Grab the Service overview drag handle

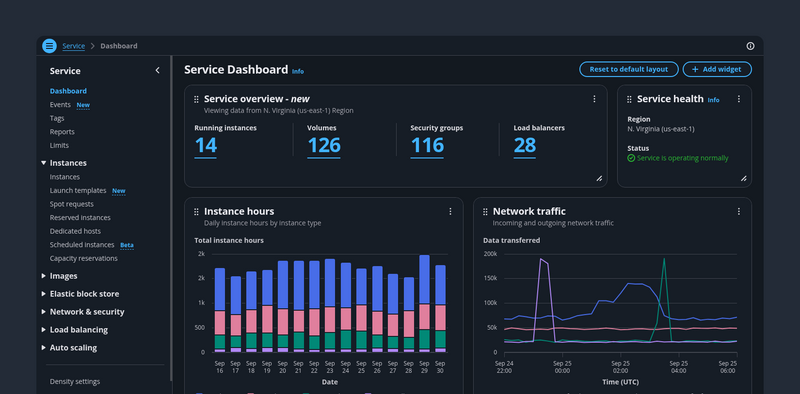point(196,100)
